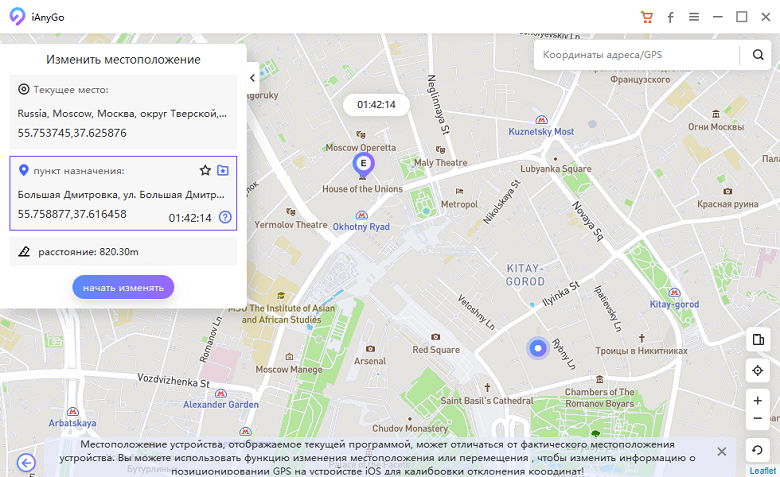The width and height of the screenshot is (780, 477).
Task: Zoom out the map with minus
Action: [x=758, y=419]
